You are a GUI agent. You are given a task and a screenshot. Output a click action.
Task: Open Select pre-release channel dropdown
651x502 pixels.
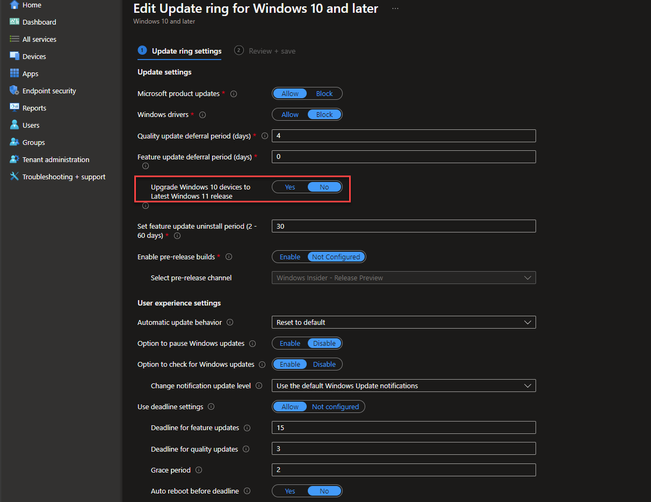click(x=404, y=278)
